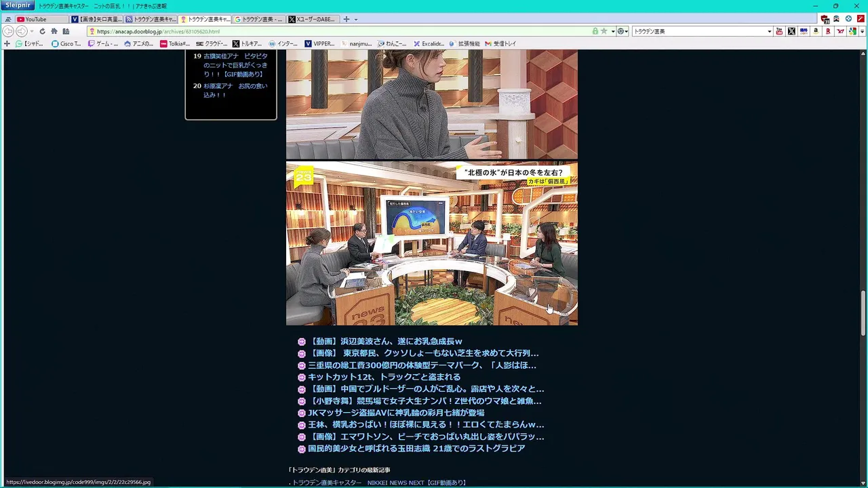Search with the Google Maps engine icon
Viewport: 868px width, 488px height.
point(852,31)
